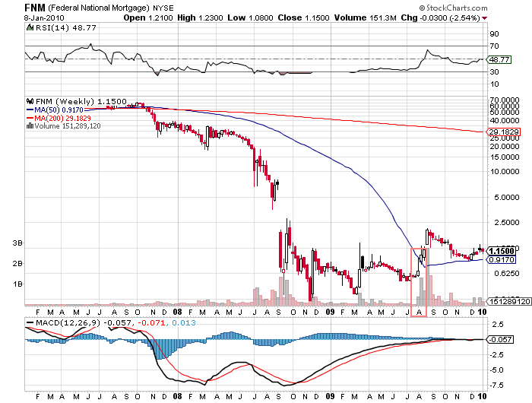Click the FNM (Weekly) 1.1500 legend entry
532x403 pixels.
[x=81, y=101]
